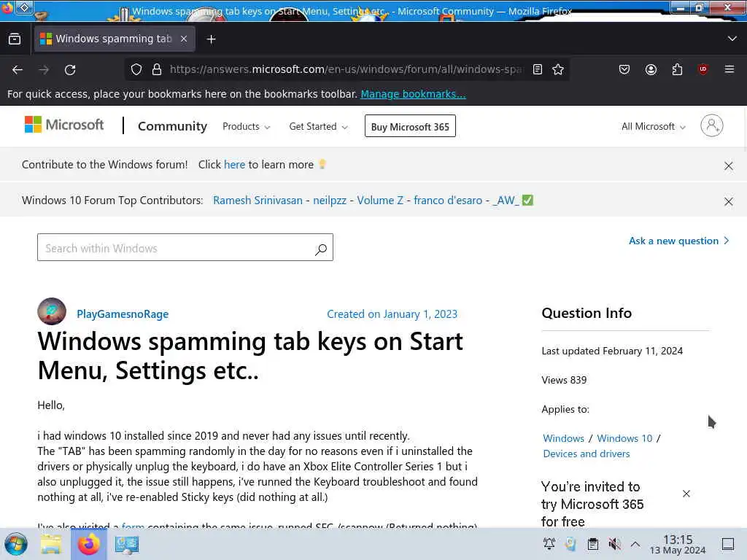Reload the current page

pyautogui.click(x=70, y=69)
